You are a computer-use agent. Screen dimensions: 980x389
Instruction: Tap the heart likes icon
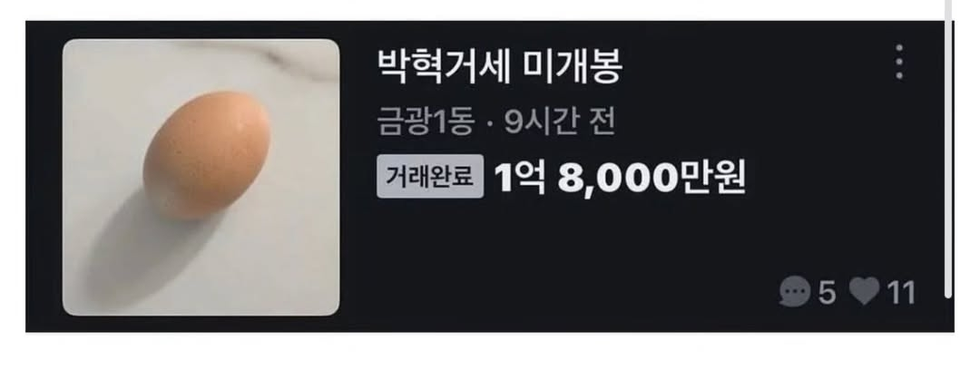pos(865,291)
